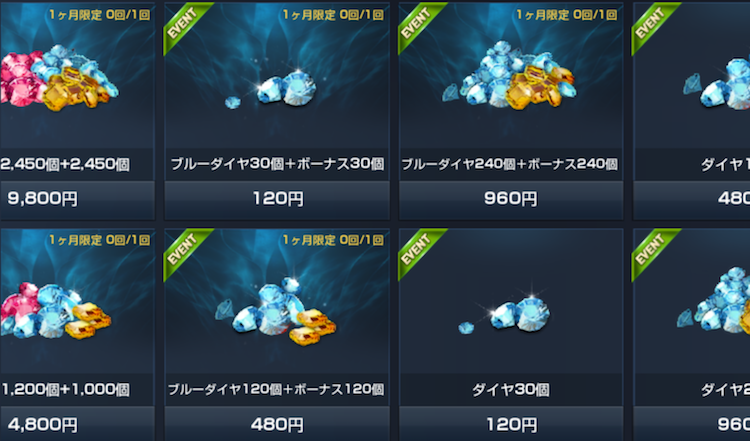Image resolution: width=750 pixels, height=441 pixels.
Task: Click the 4,800円 price button
Action: [77, 424]
